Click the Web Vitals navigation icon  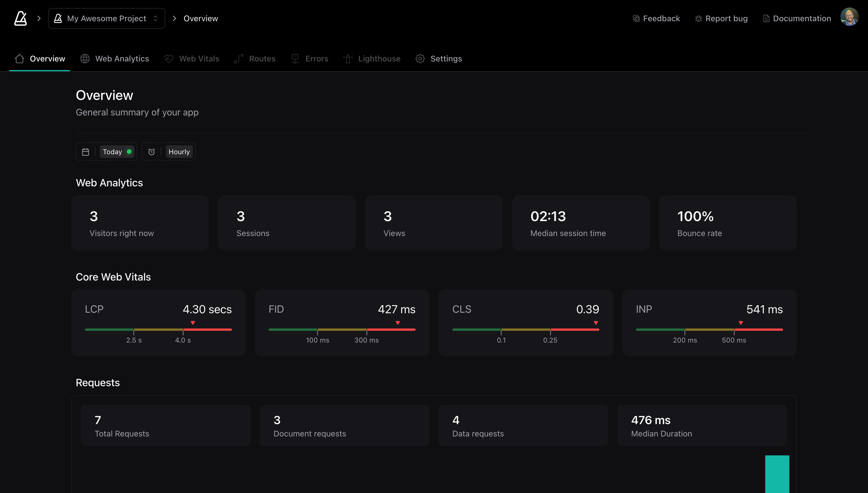point(169,58)
